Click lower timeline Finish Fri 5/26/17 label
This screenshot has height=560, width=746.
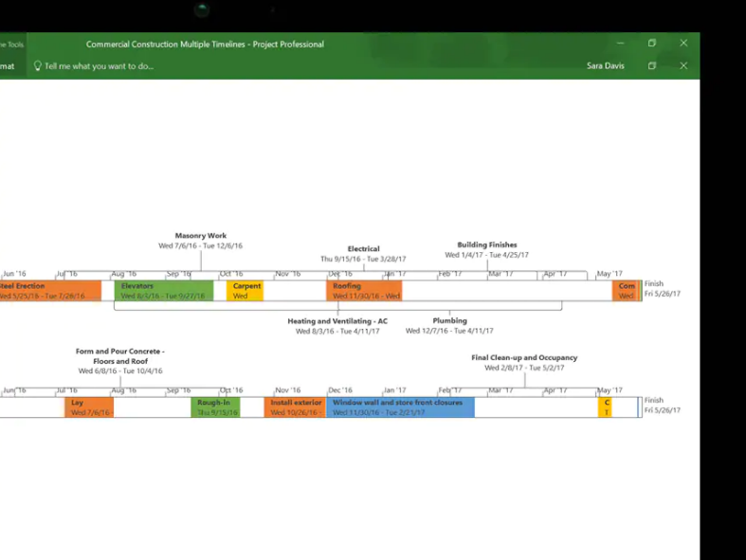[663, 405]
